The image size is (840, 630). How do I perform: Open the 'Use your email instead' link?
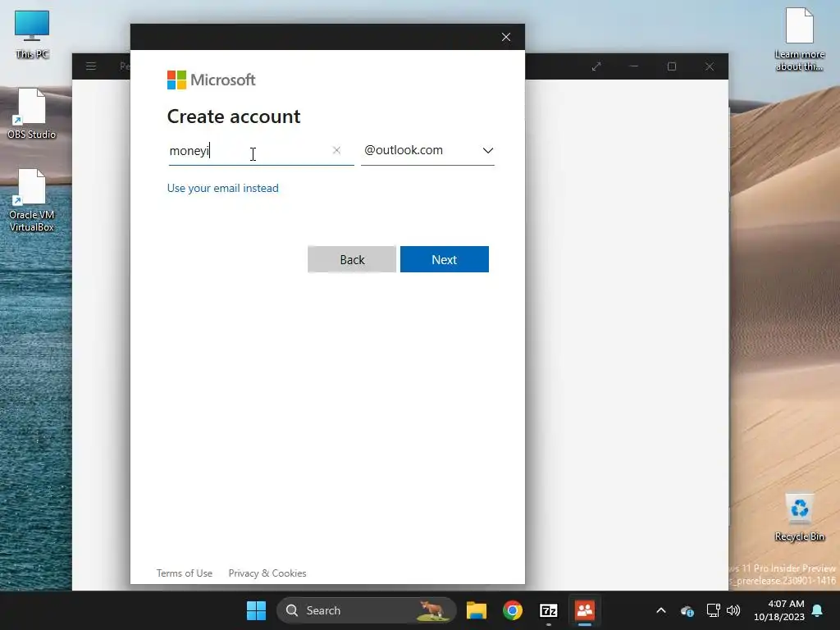pos(223,188)
